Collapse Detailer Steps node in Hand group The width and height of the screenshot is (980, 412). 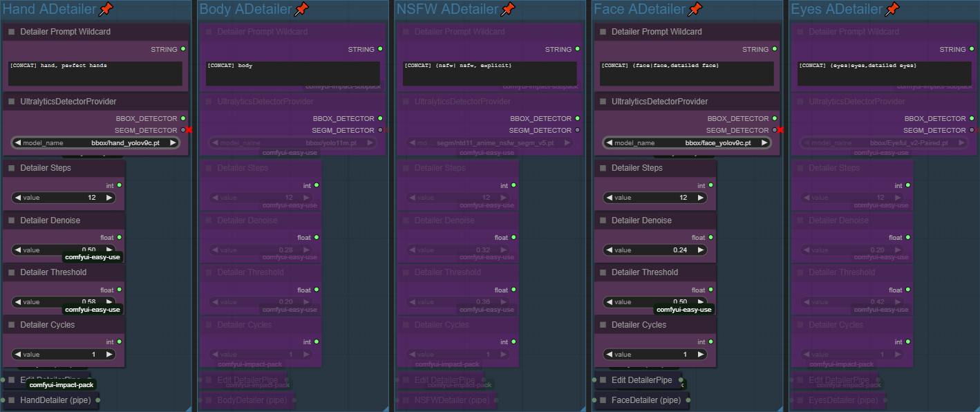[x=12, y=168]
